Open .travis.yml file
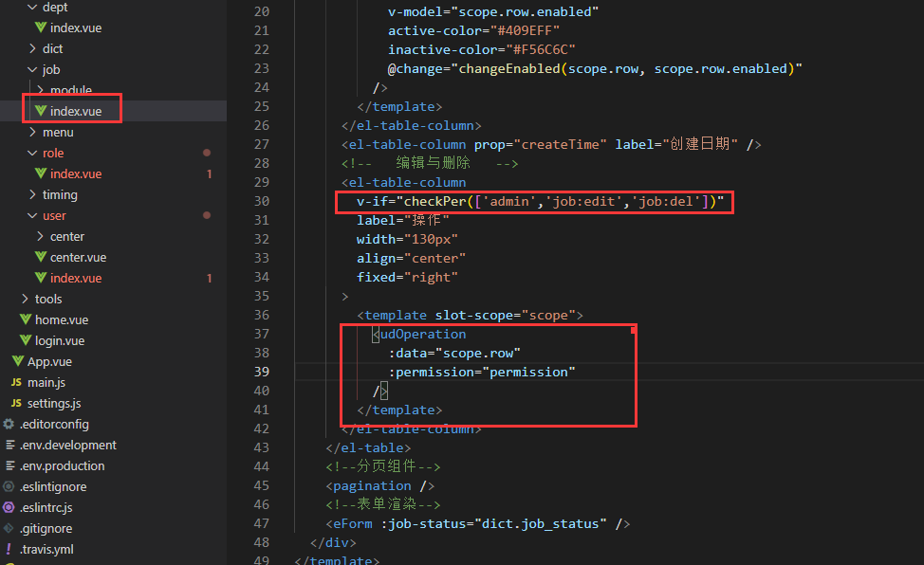Image resolution: width=924 pixels, height=565 pixels. (46, 549)
